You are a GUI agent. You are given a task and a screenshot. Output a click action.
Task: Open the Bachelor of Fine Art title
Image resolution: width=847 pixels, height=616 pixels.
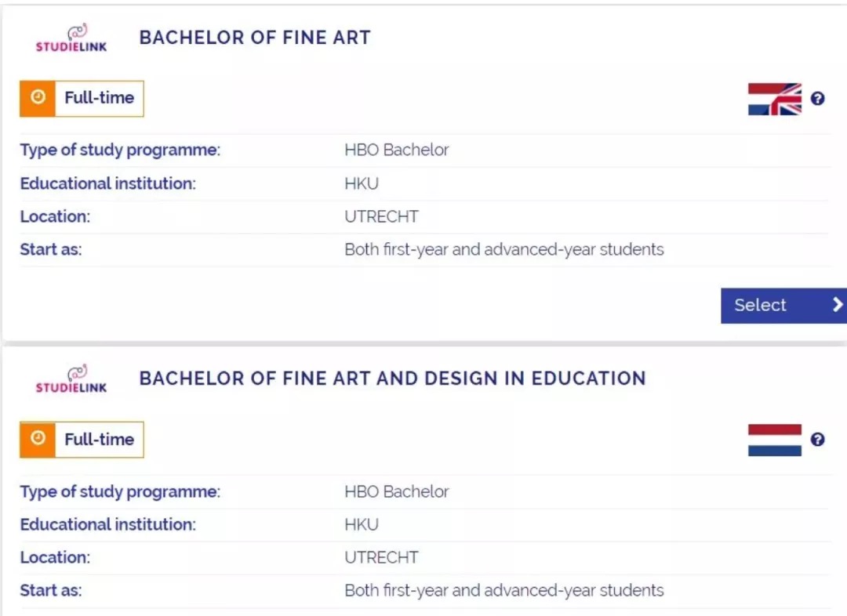(x=255, y=38)
